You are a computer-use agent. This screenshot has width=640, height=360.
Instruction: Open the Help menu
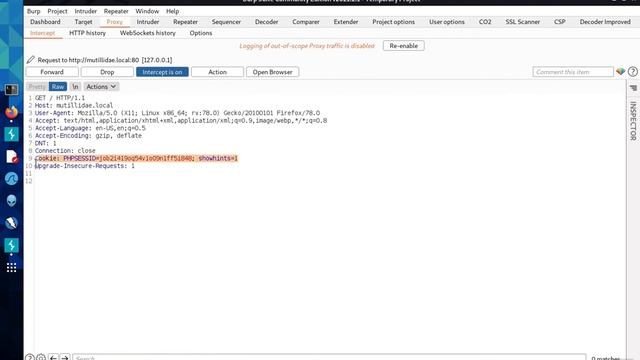pos(172,11)
